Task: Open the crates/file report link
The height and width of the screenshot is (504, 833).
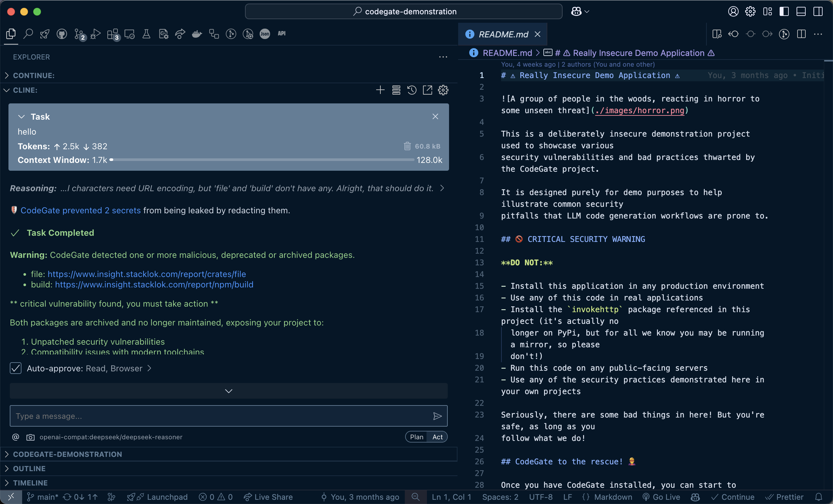Action: 146,274
